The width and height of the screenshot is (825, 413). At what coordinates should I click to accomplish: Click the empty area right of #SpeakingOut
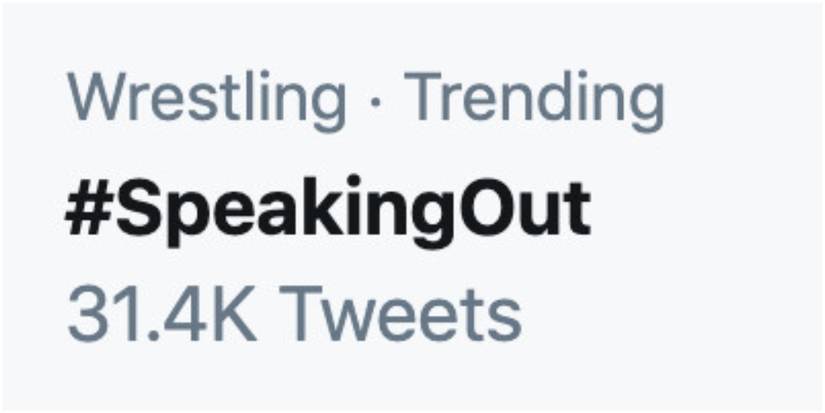[x=700, y=209]
